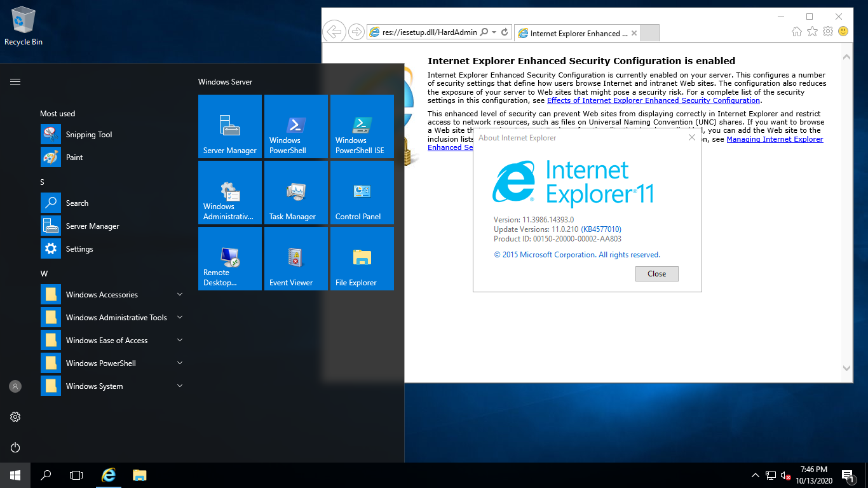Open the settings gear in Start sidebar
Viewport: 868px width, 488px height.
pos(15,417)
